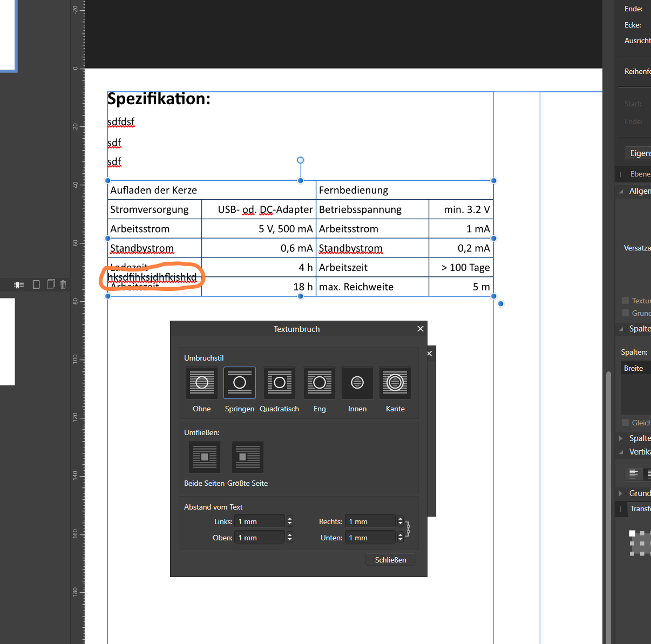Toggle the chain link for text distances
Image resolution: width=651 pixels, height=644 pixels.
click(x=408, y=529)
